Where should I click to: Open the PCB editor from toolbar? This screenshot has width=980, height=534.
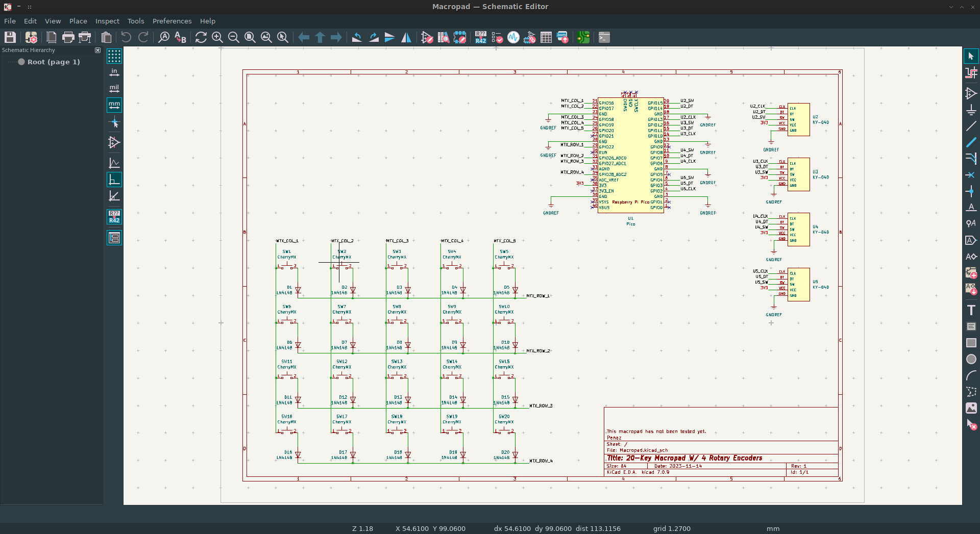(583, 37)
